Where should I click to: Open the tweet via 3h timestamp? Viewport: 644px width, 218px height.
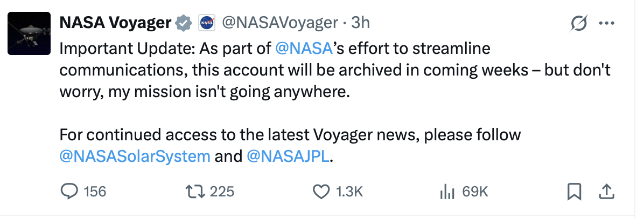pyautogui.click(x=360, y=23)
